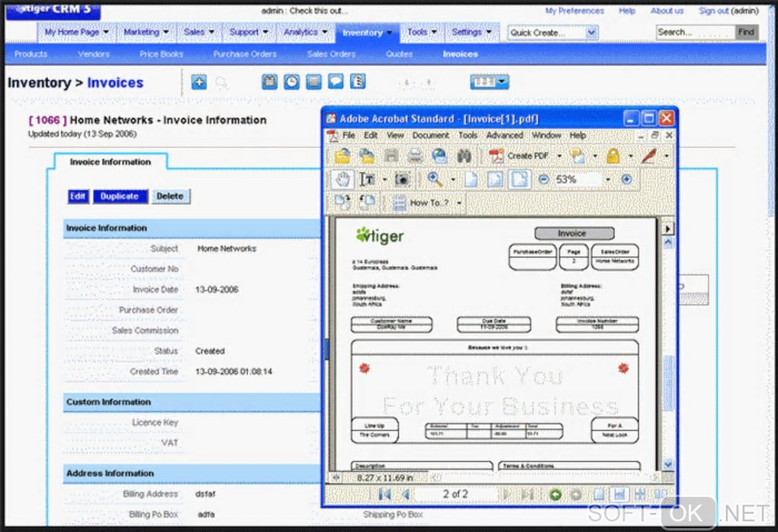This screenshot has width=778, height=532.
Task: Select Continuous page layout in Acrobat status bar
Action: [619, 495]
